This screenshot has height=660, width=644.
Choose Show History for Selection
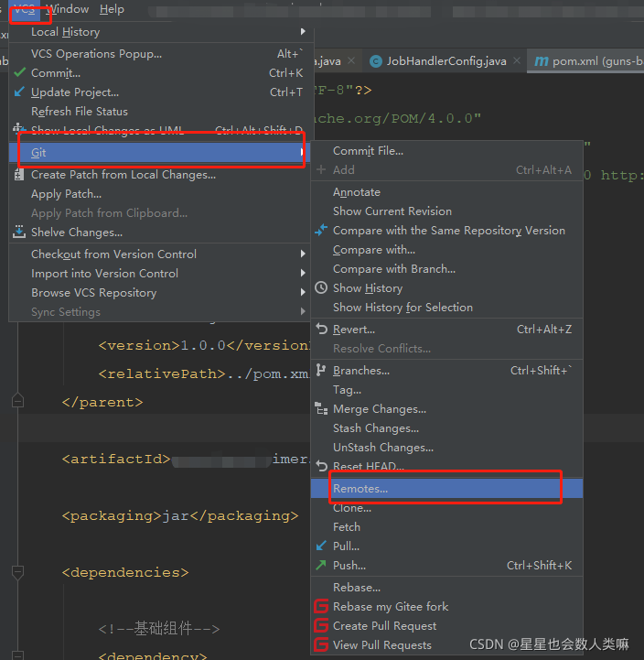point(446,308)
